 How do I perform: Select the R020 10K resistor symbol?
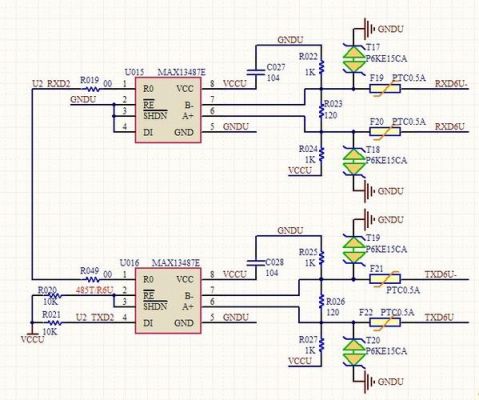pos(53,296)
